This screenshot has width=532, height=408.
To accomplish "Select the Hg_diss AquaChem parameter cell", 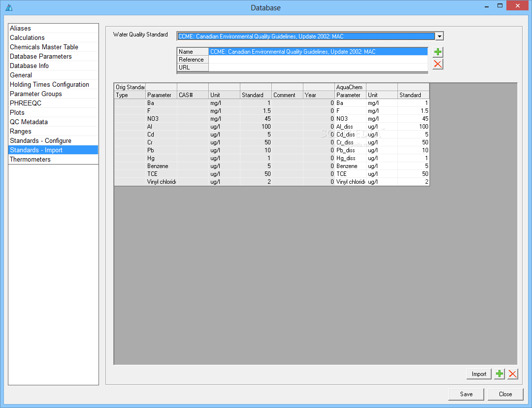I will [x=351, y=158].
